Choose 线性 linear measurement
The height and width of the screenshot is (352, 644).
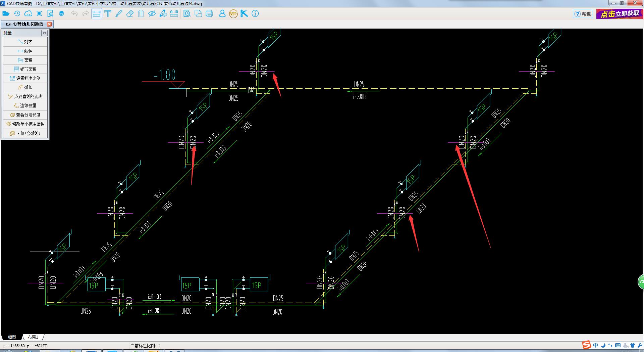25,51
